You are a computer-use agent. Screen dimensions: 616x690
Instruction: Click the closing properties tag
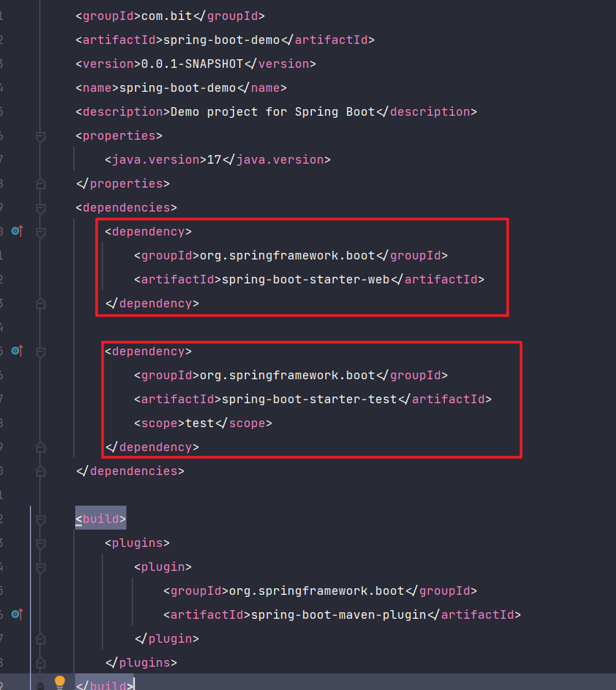tap(123, 184)
